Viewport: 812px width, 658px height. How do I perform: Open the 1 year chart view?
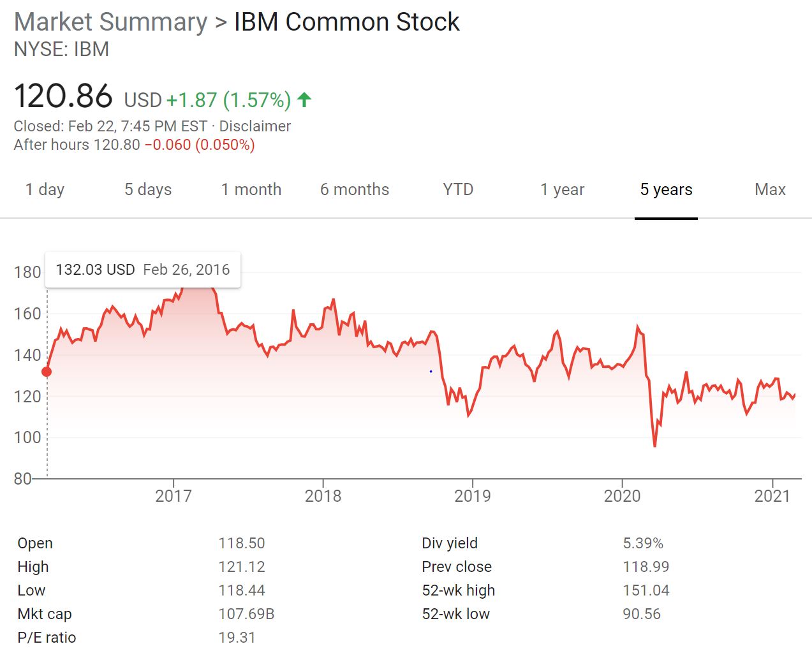(561, 189)
